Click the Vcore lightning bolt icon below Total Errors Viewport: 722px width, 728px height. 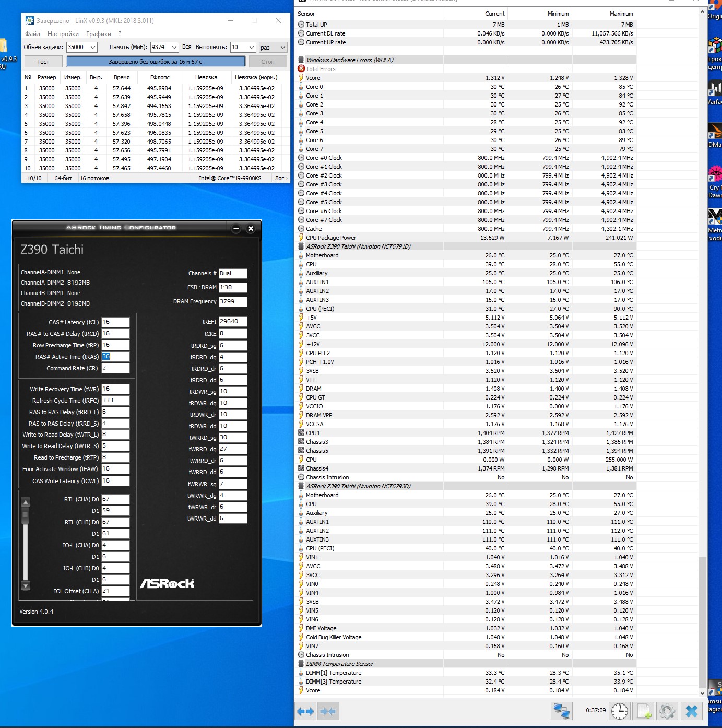(301, 78)
